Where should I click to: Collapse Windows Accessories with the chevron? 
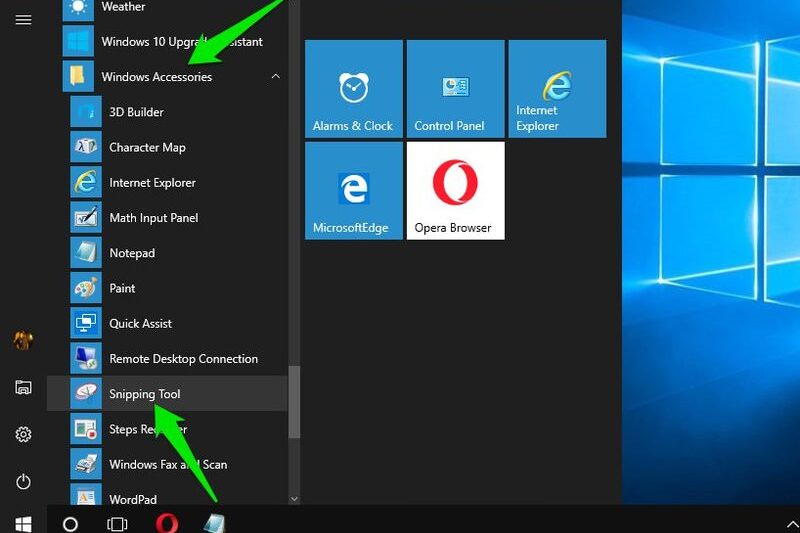(276, 76)
